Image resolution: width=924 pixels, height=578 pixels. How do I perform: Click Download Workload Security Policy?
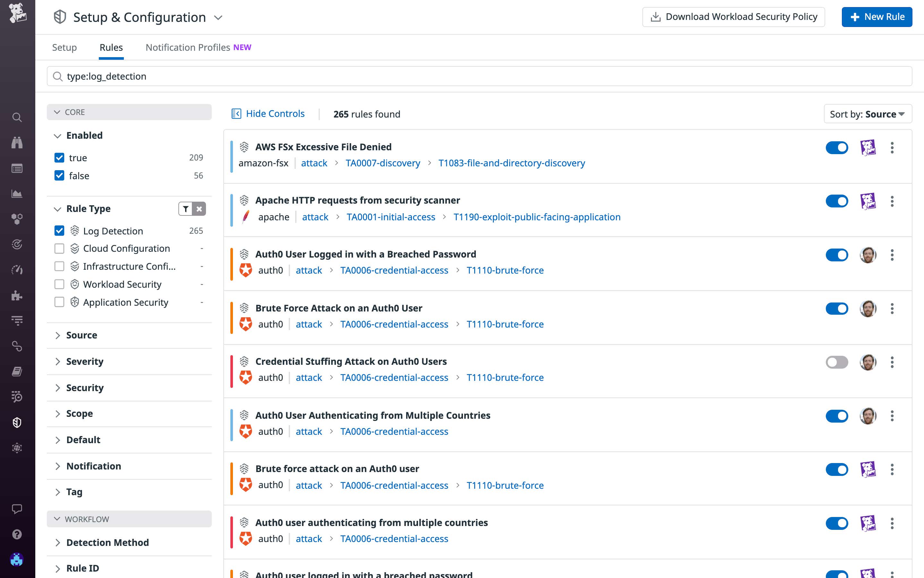tap(733, 17)
